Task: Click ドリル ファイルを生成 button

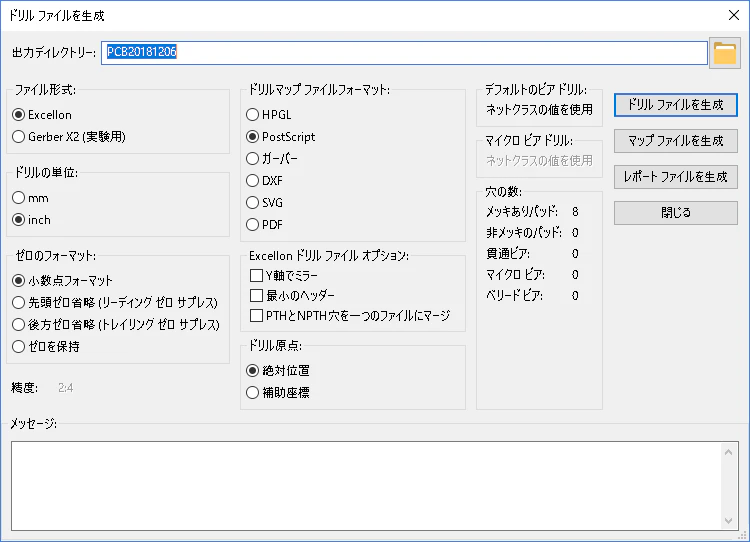Action: tap(675, 105)
